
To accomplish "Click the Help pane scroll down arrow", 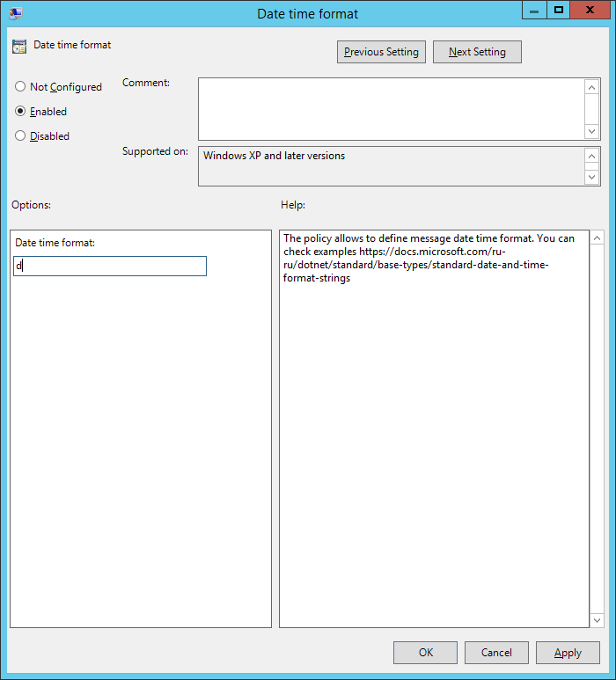I will (x=597, y=619).
